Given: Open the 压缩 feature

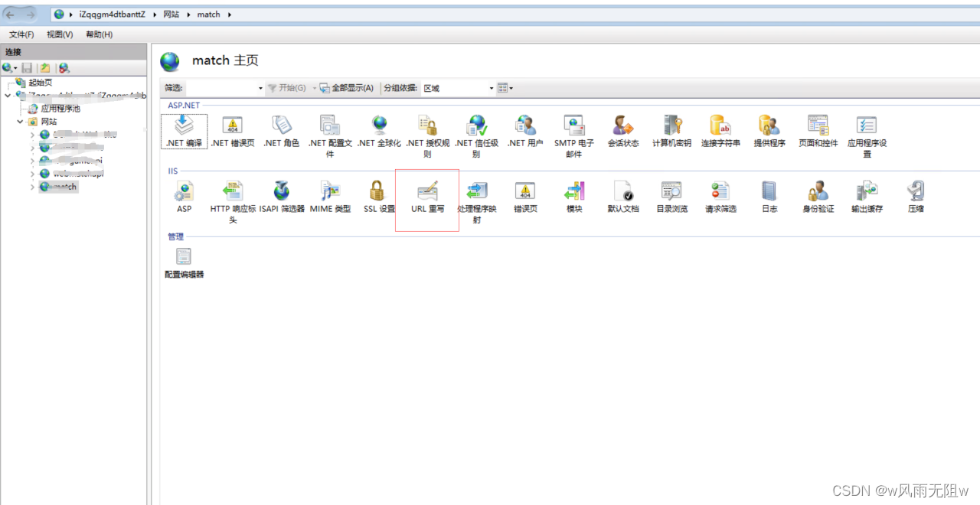Looking at the screenshot, I should click(916, 197).
